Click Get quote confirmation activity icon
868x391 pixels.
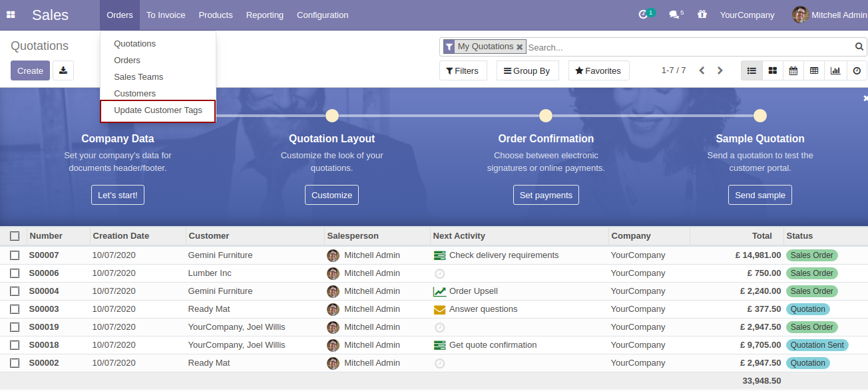tap(439, 345)
